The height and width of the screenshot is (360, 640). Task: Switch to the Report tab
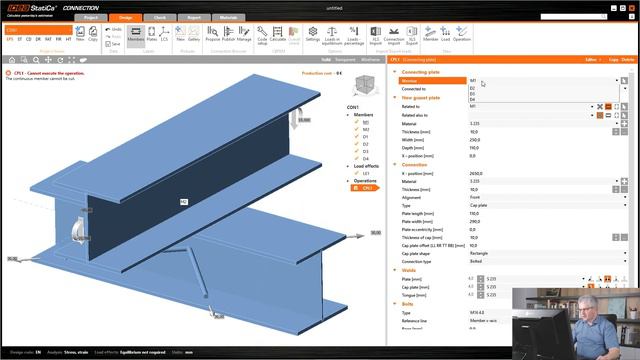click(194, 18)
